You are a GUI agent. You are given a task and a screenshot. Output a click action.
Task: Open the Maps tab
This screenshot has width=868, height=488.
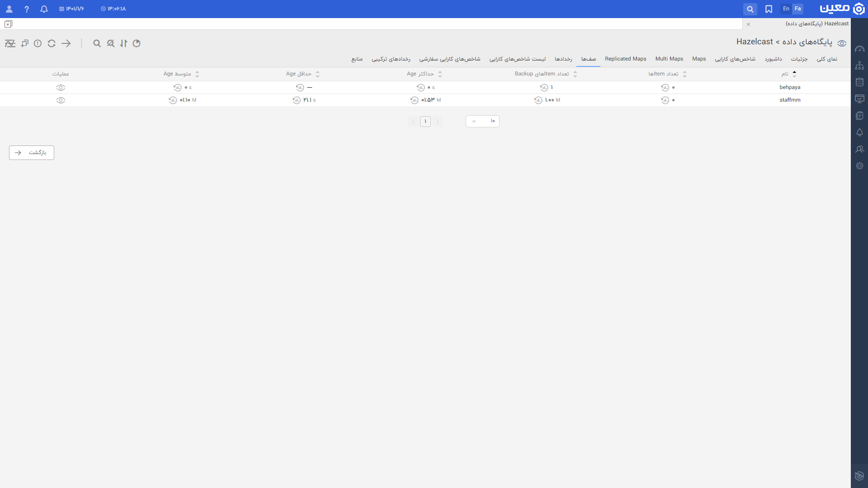pos(698,58)
